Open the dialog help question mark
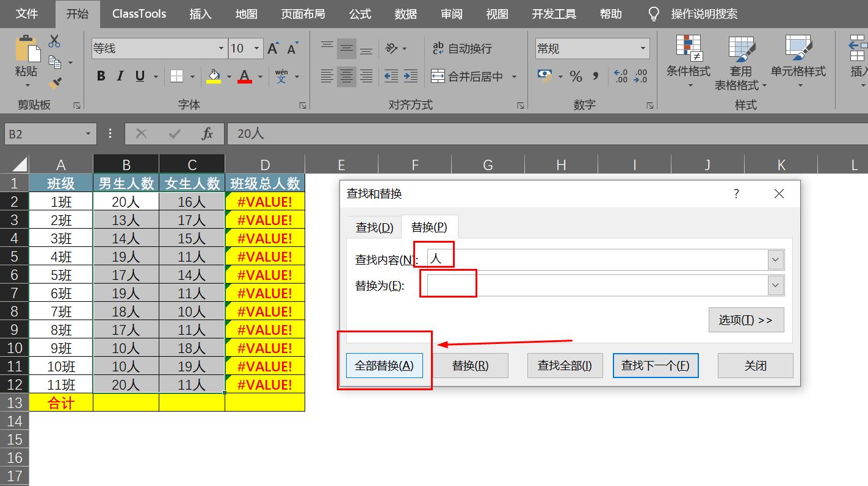 pos(736,194)
